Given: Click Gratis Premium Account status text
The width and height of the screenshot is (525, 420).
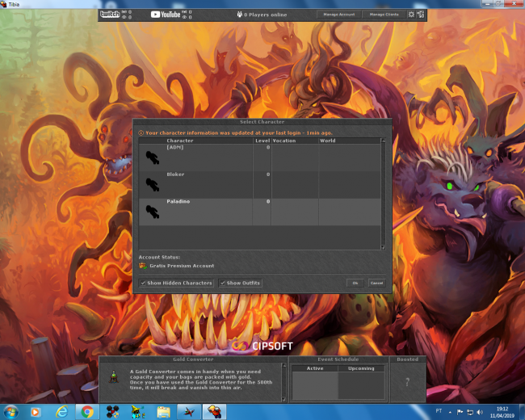Looking at the screenshot, I should pos(182,266).
